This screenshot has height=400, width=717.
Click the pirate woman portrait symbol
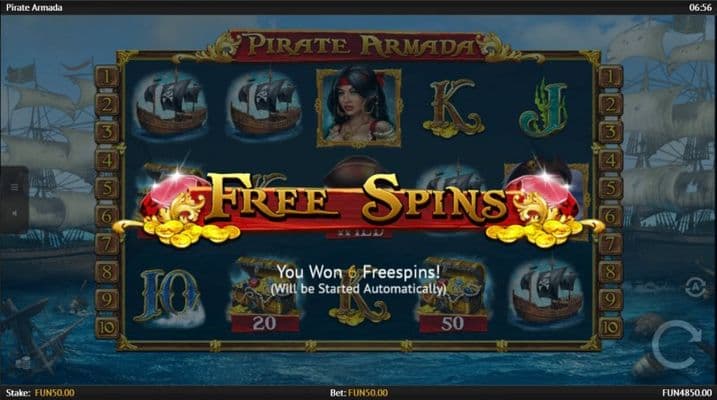tap(359, 108)
